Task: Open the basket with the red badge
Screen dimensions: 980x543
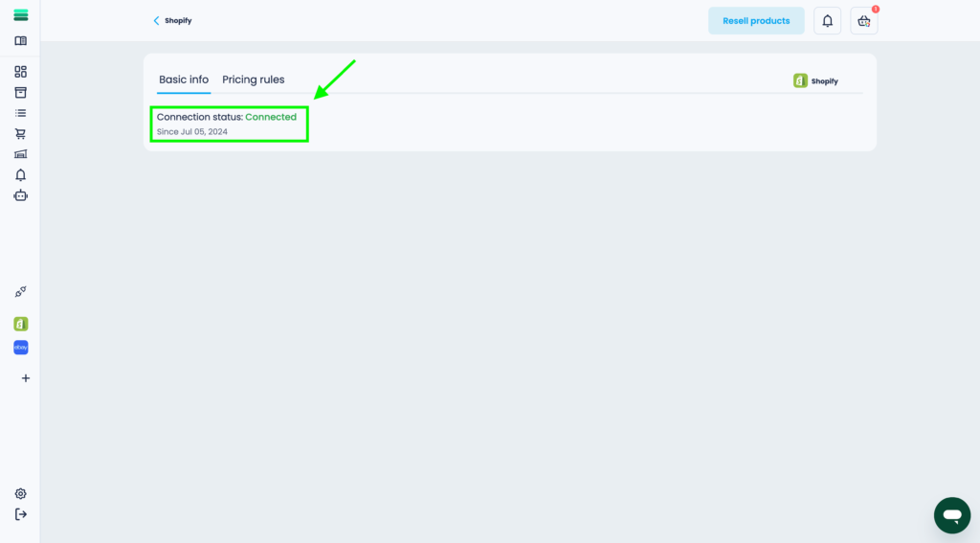Action: (863, 21)
